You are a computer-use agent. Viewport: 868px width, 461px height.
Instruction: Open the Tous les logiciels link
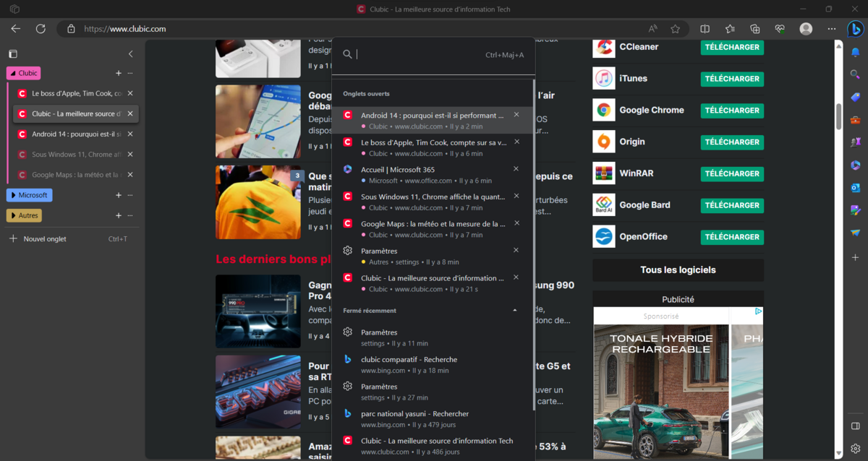click(678, 270)
